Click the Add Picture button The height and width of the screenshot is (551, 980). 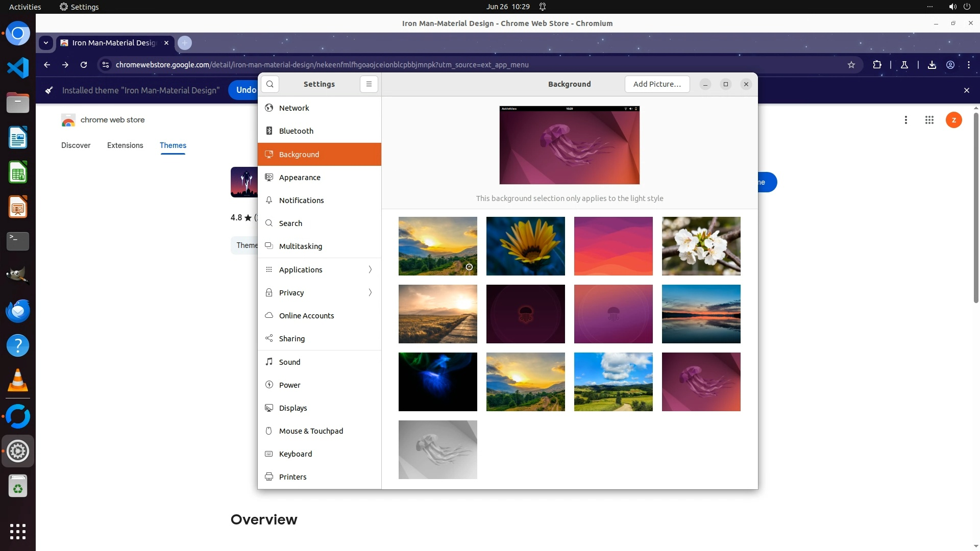coord(657,84)
